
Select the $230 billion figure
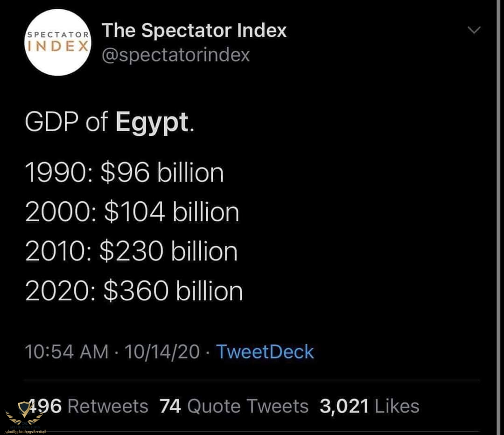[168, 252]
